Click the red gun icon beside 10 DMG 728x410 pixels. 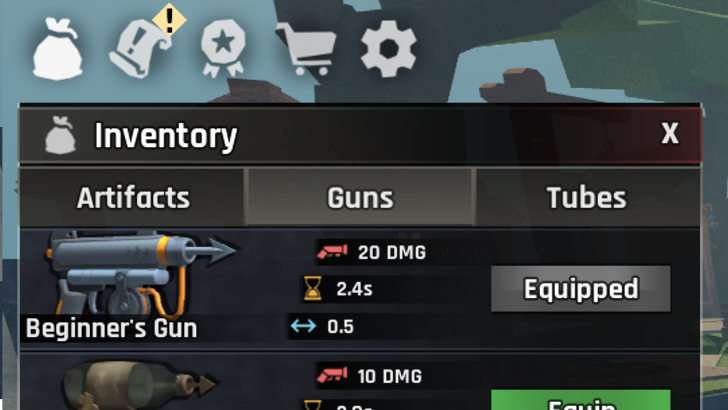[332, 375]
